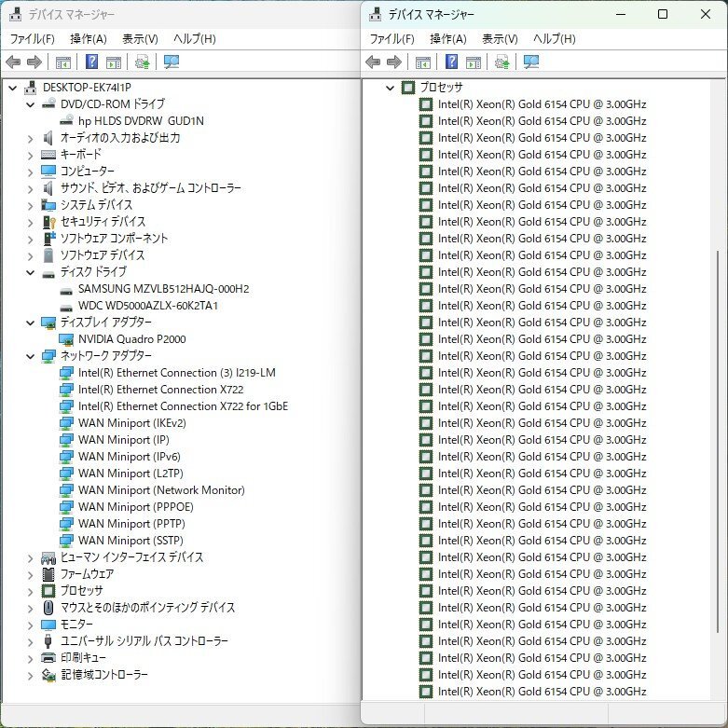The height and width of the screenshot is (728, 728).
Task: Select the NVIDIA Quadro P2000 display adapter
Action: pyautogui.click(x=131, y=339)
